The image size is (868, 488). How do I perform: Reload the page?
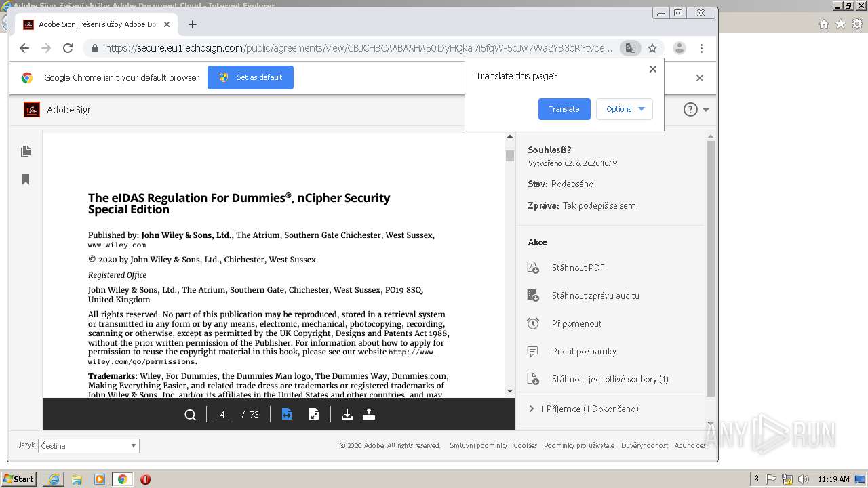(x=68, y=48)
